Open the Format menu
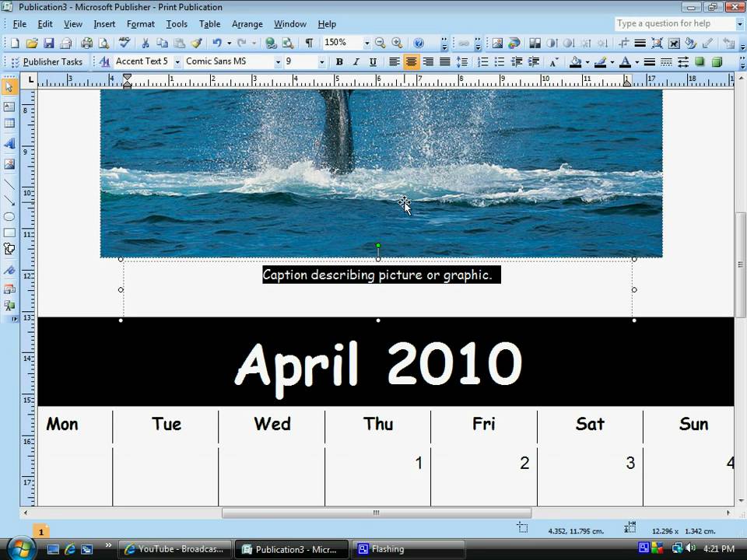The height and width of the screenshot is (560, 747). [141, 24]
